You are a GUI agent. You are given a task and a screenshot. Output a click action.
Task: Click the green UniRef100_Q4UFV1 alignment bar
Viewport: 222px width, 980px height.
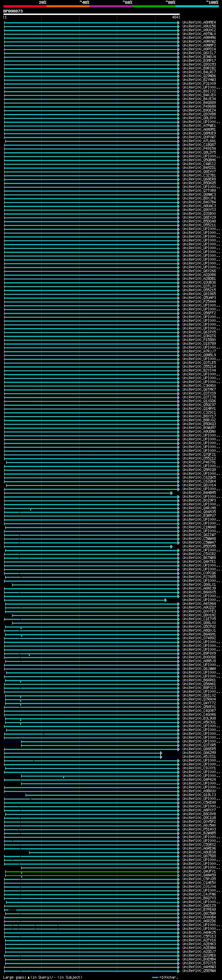92,872
